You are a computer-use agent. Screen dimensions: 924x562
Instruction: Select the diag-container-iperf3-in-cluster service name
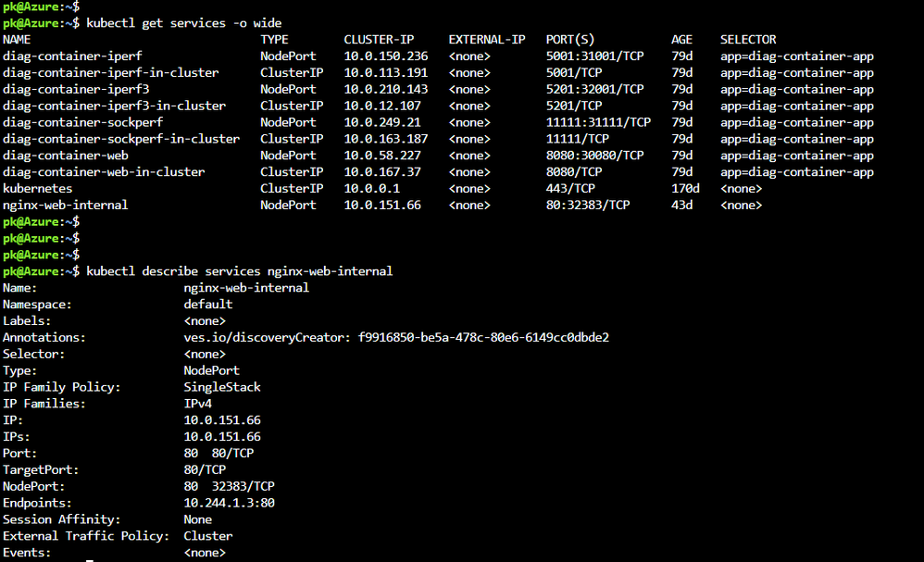coord(114,106)
